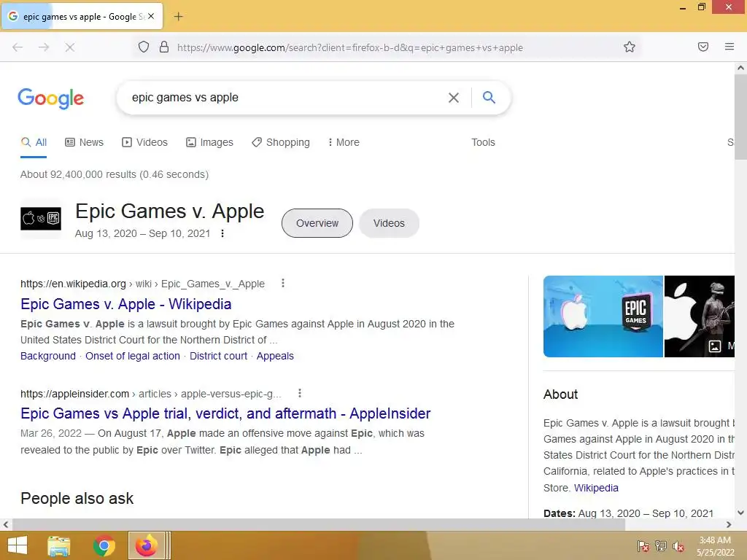Bookmark this page with the star
This screenshot has height=560, width=747.
coord(630,47)
